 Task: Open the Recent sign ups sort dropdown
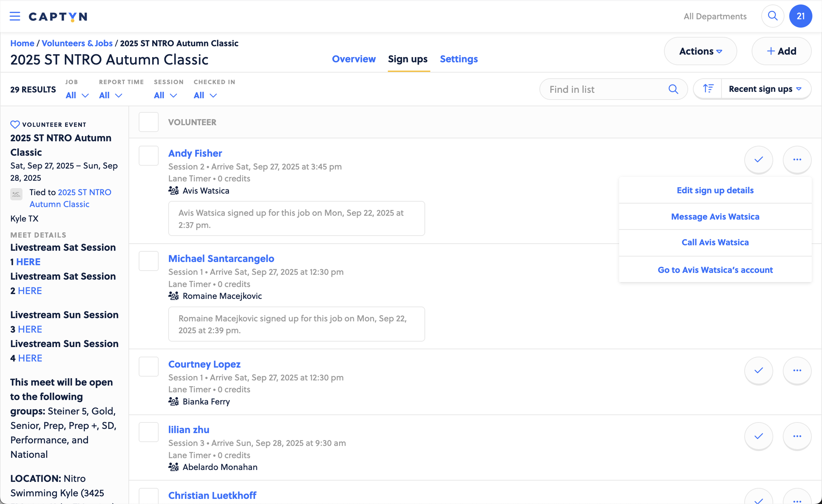[765, 89]
